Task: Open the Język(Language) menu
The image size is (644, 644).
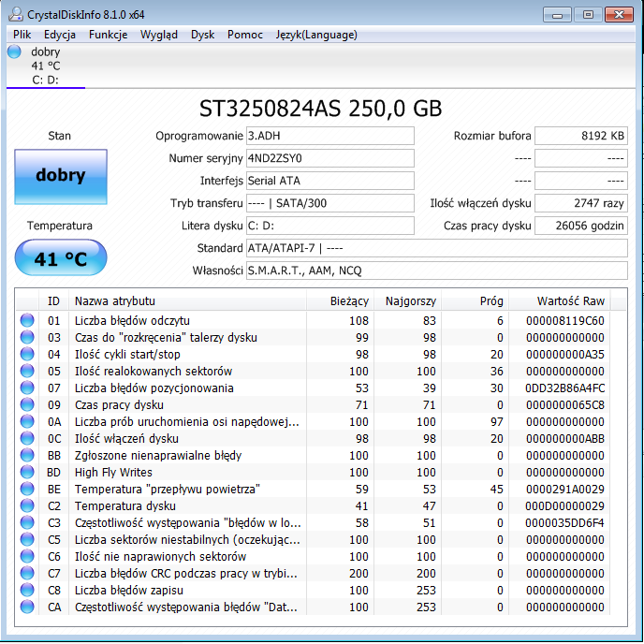Action: point(315,35)
